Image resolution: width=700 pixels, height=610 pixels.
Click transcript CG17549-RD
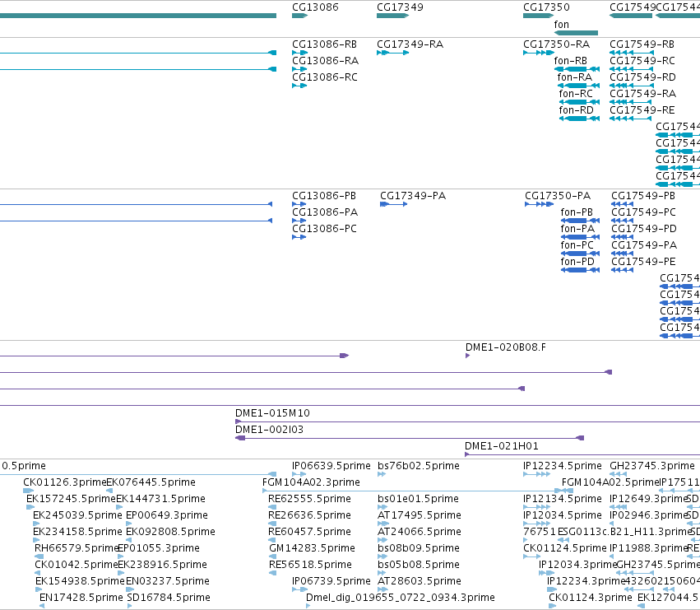coord(643,77)
